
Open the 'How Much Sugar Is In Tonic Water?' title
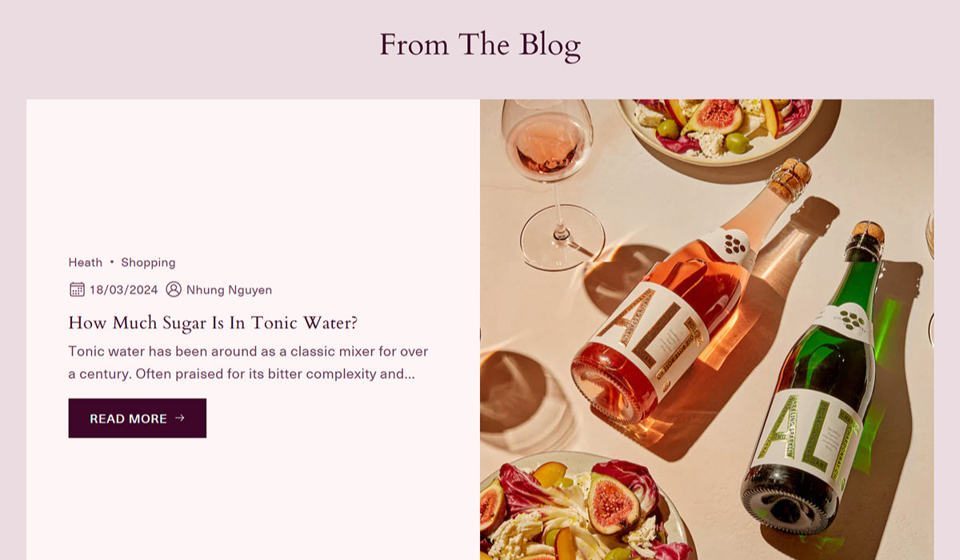tap(213, 323)
